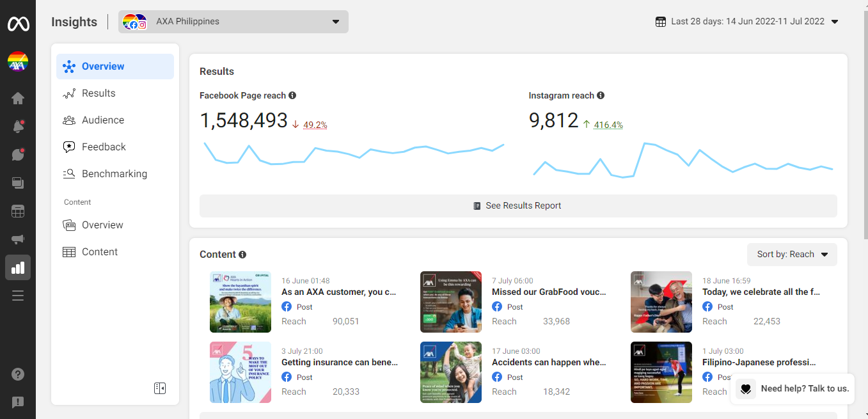Click info icon next to Facebook Page reach
Image resolution: width=868 pixels, height=419 pixels.
pyautogui.click(x=292, y=95)
